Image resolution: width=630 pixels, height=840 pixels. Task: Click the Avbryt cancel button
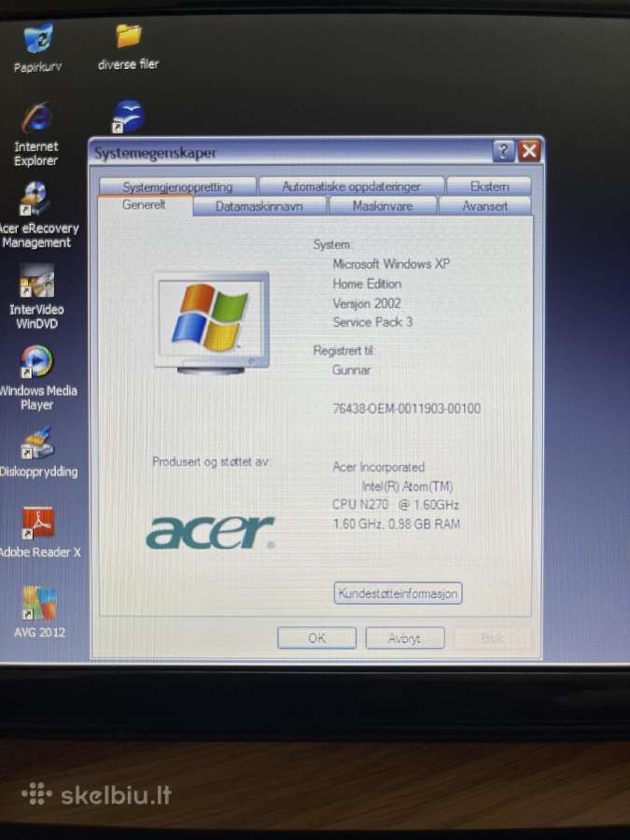tap(405, 638)
